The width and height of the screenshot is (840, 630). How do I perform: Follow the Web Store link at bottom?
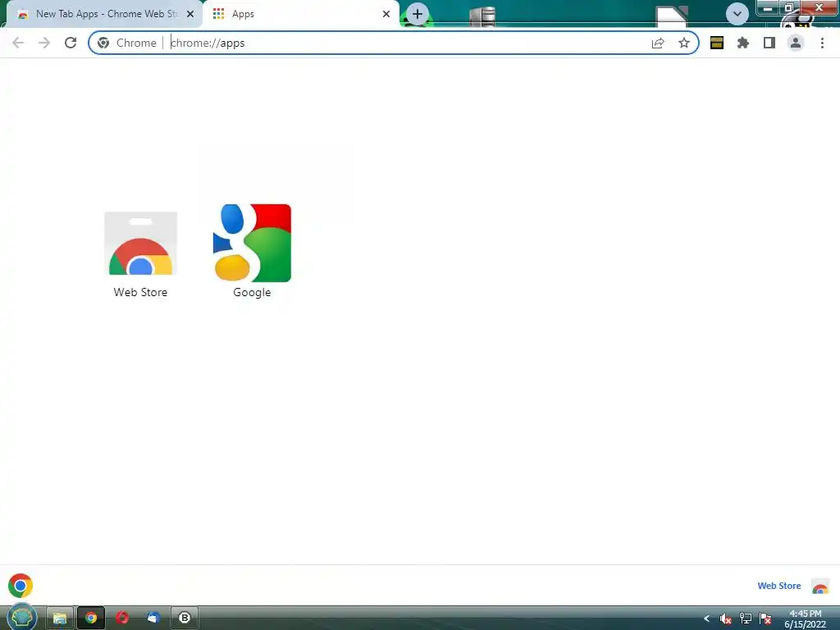coord(779,586)
